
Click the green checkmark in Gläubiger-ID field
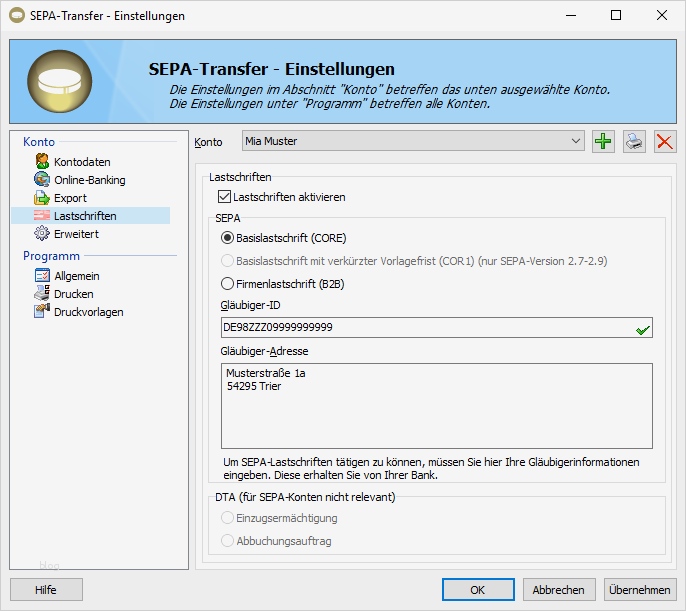click(x=642, y=330)
